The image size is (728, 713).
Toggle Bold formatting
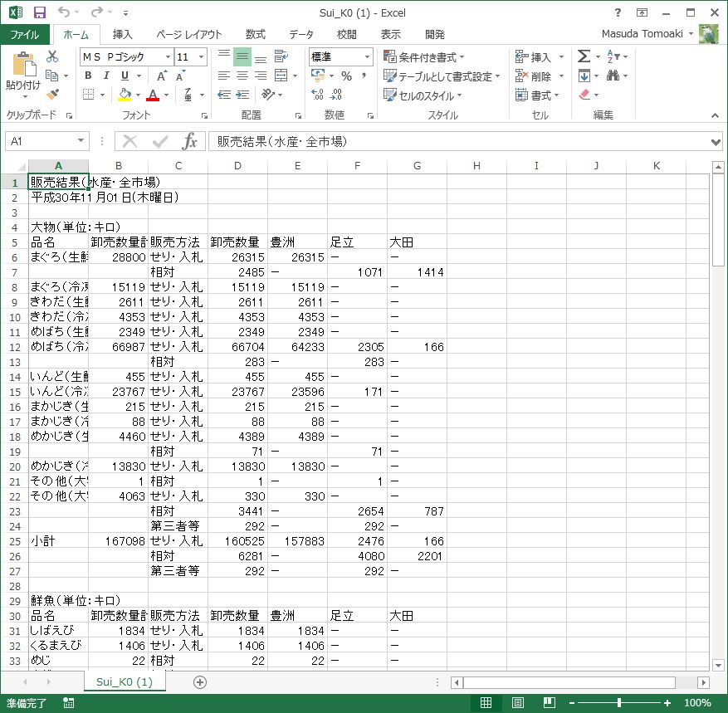[88, 76]
